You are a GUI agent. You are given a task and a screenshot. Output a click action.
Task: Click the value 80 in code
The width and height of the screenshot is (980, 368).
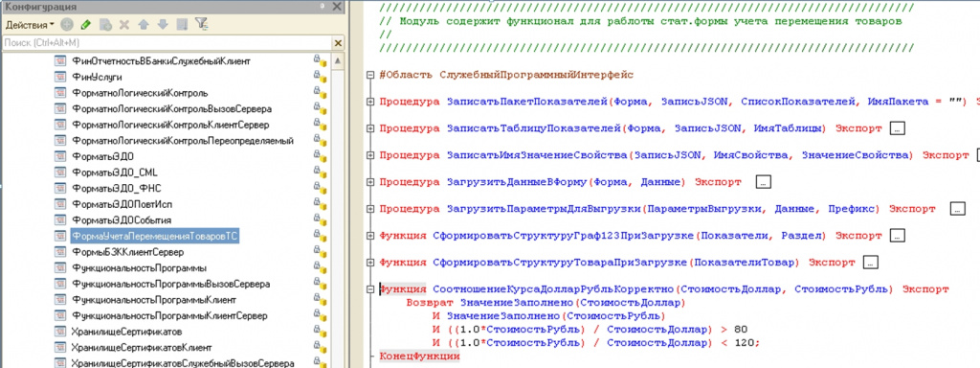click(x=742, y=330)
